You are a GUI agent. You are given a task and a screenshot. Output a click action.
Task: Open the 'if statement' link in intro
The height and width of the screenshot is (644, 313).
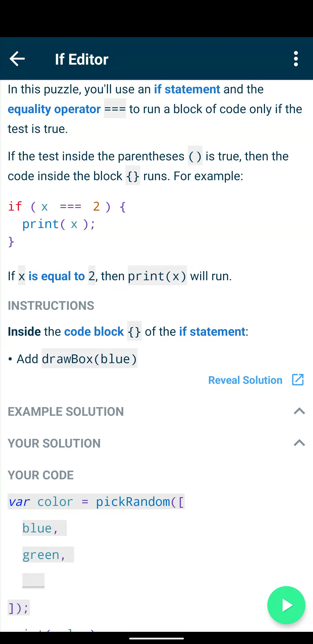(187, 89)
